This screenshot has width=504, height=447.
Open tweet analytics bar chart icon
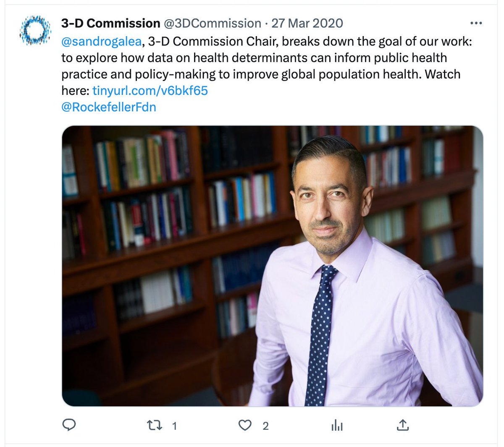(337, 426)
